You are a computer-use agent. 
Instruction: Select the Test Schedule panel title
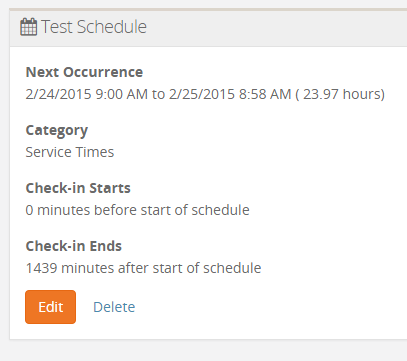(x=94, y=27)
